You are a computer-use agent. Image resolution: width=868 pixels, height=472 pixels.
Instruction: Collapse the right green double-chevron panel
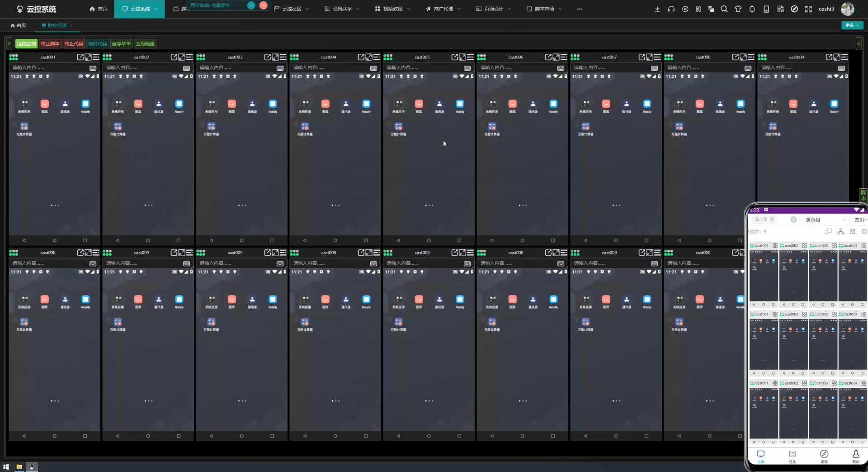pos(859,43)
